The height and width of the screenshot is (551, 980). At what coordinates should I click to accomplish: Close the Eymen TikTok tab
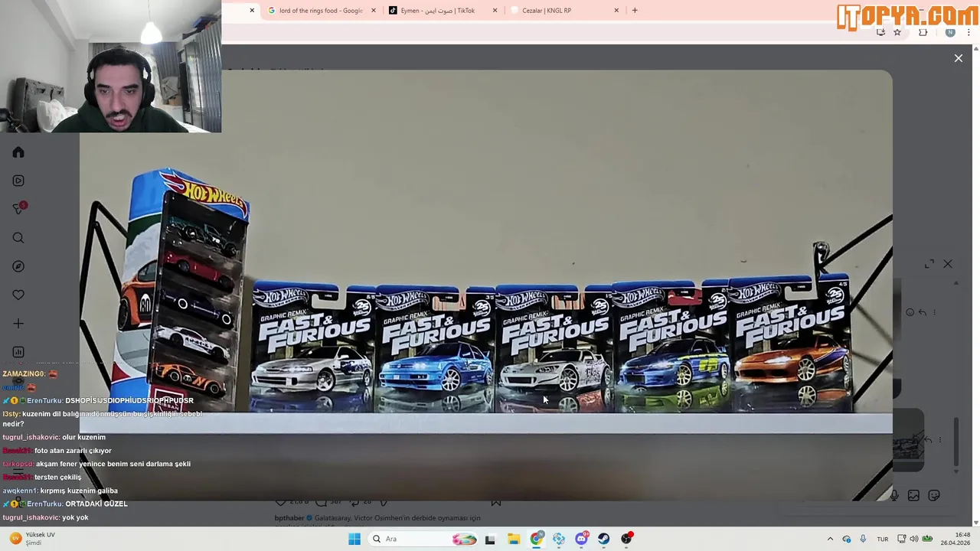[x=495, y=11]
